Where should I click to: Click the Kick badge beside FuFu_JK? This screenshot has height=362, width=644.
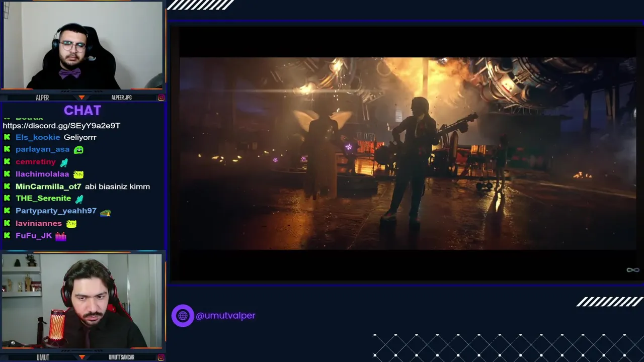coord(7,236)
